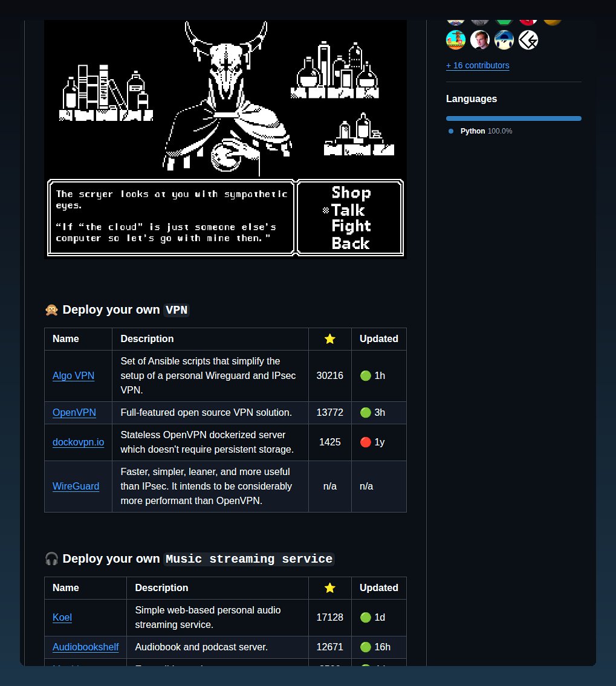Click the star icon in VPN table header
Viewport: 616px width, 686px height.
click(x=330, y=339)
